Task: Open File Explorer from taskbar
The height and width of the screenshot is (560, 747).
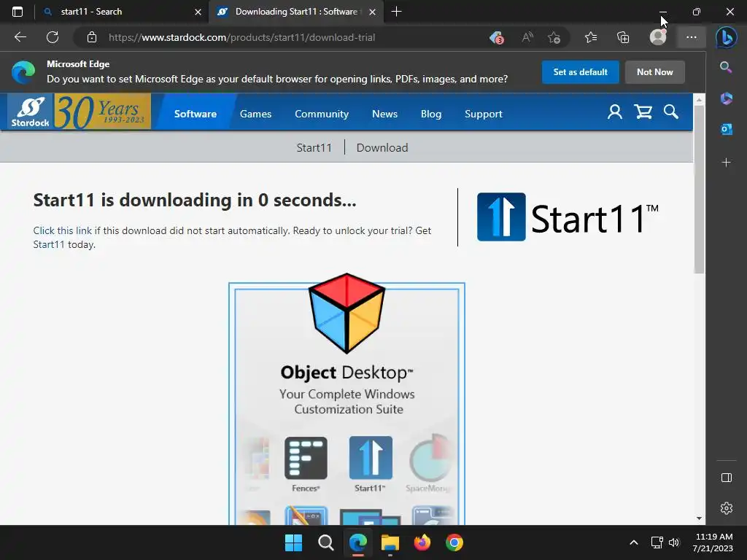Action: click(390, 542)
